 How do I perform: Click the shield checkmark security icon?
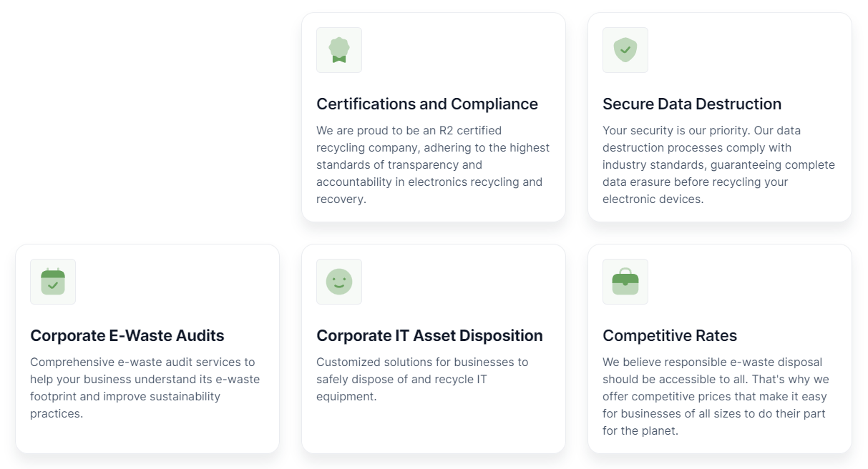tap(625, 50)
